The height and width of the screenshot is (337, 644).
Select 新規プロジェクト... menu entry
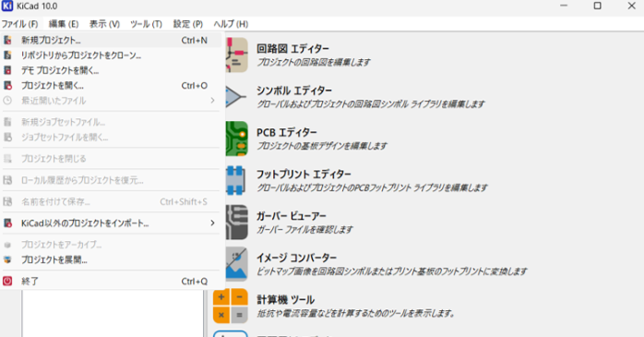tap(111, 41)
